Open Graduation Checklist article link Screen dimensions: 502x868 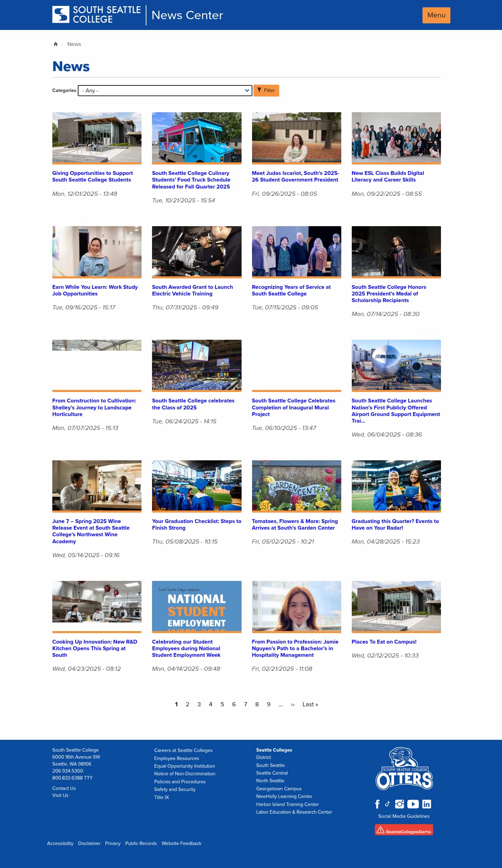(x=197, y=524)
